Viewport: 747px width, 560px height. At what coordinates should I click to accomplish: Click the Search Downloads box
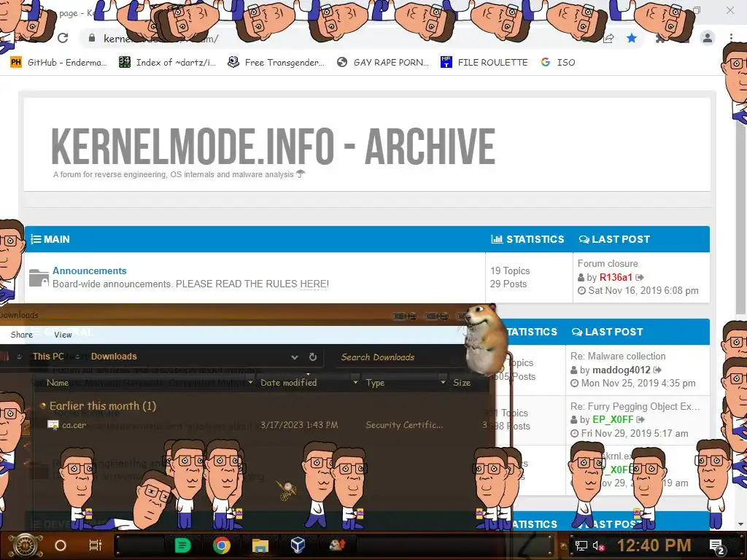400,357
